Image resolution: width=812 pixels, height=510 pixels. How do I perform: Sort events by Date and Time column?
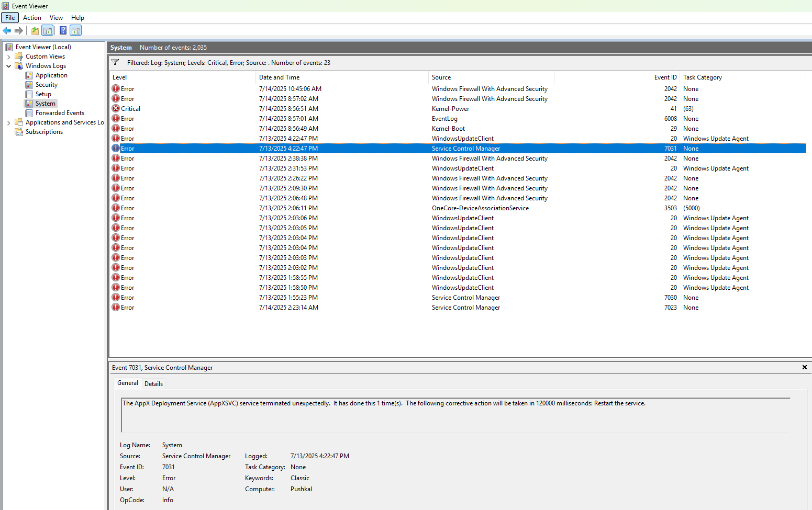pos(279,77)
